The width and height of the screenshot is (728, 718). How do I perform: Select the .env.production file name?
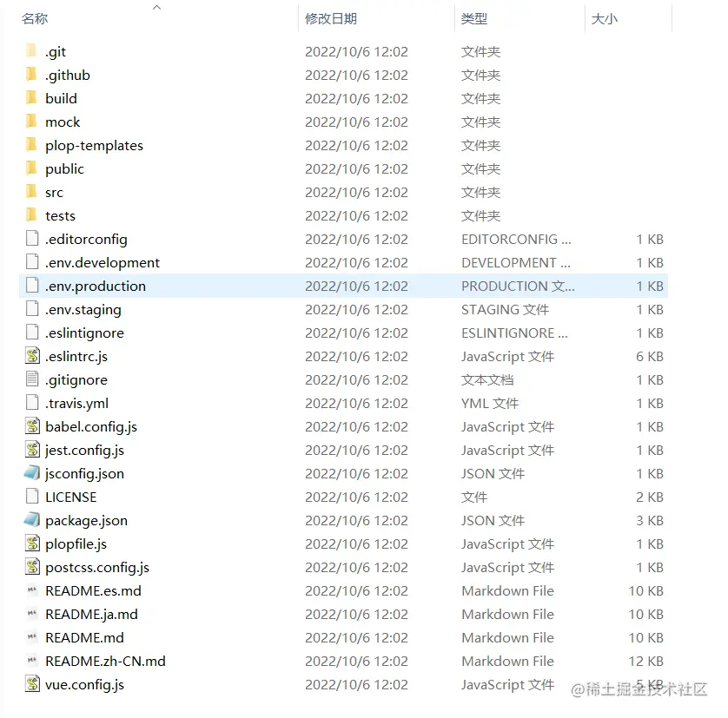pyautogui.click(x=96, y=286)
